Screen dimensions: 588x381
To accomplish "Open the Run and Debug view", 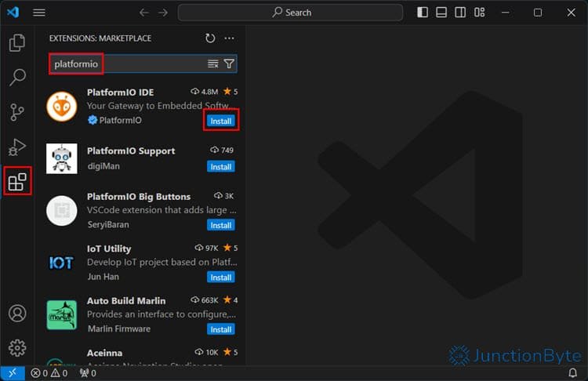I will 17,147.
